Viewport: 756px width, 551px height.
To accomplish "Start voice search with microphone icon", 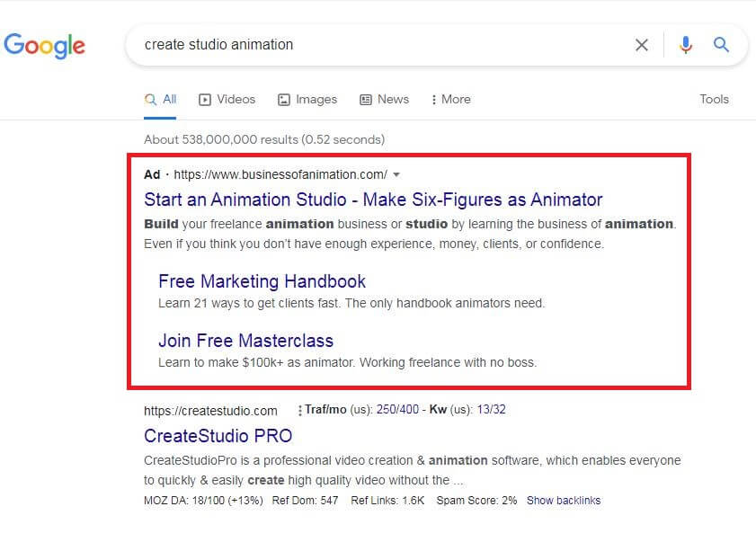I will (x=686, y=45).
